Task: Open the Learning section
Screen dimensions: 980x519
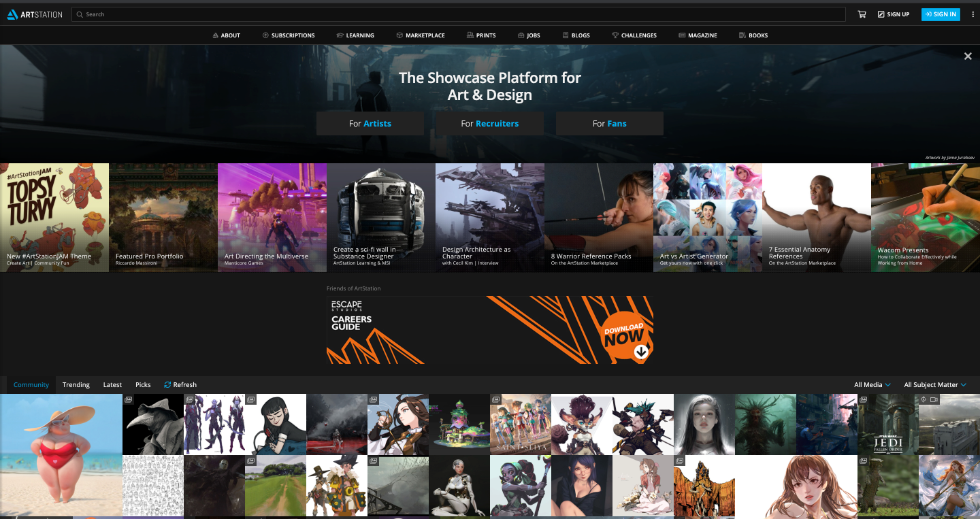Action: pos(356,35)
